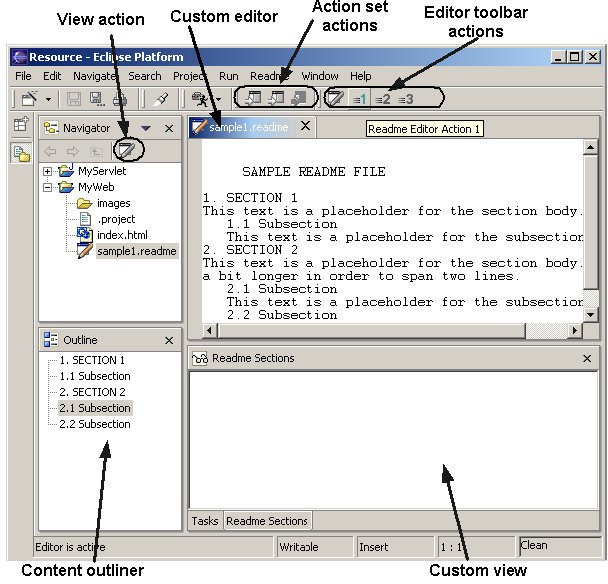Image resolution: width=608 pixels, height=584 pixels.
Task: Click the readme view action in Navigator
Action: [x=126, y=151]
